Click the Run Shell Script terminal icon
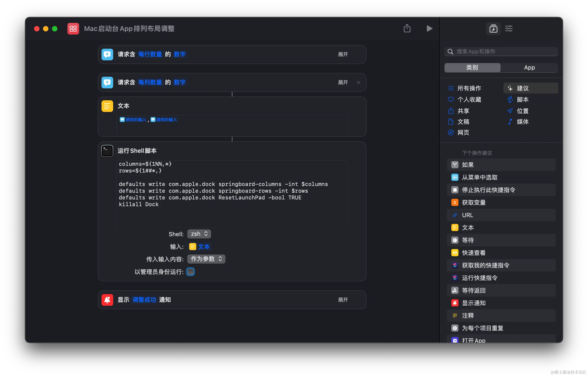 [x=107, y=151]
